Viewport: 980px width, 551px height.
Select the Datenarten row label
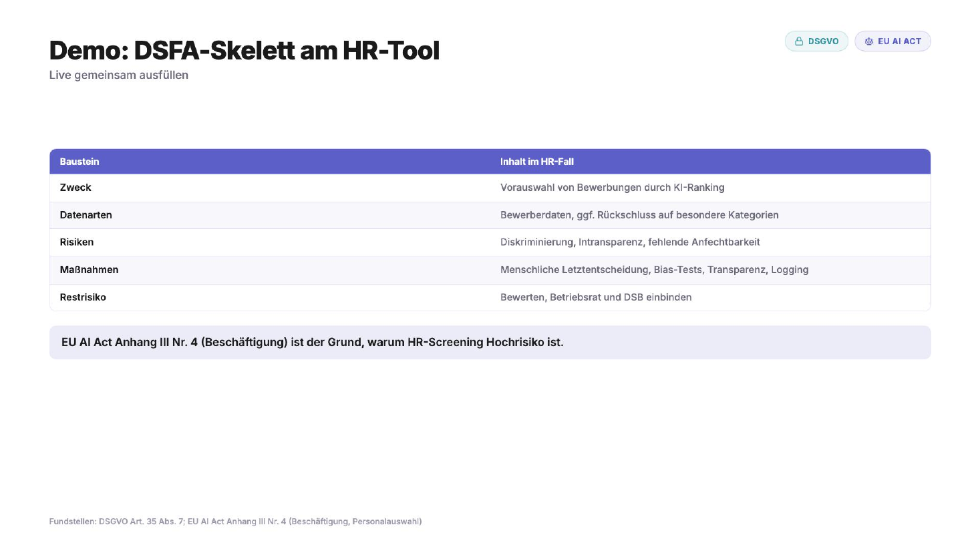point(86,215)
